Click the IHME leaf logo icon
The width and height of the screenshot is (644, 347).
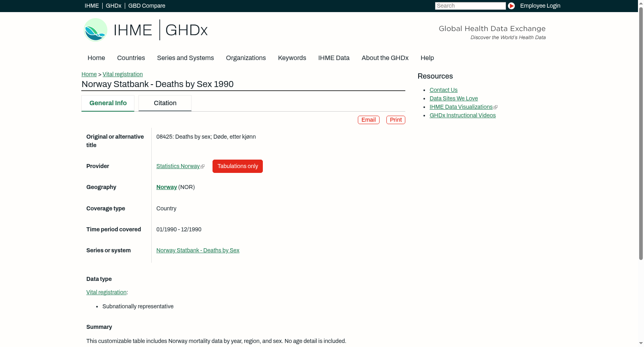(x=95, y=30)
